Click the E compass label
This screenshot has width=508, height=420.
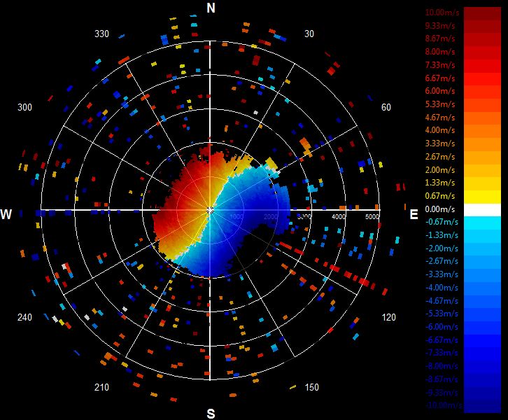[x=414, y=214]
